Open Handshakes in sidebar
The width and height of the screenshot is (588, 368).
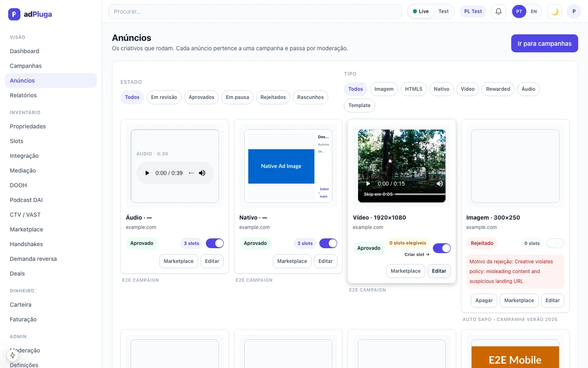coord(51,244)
